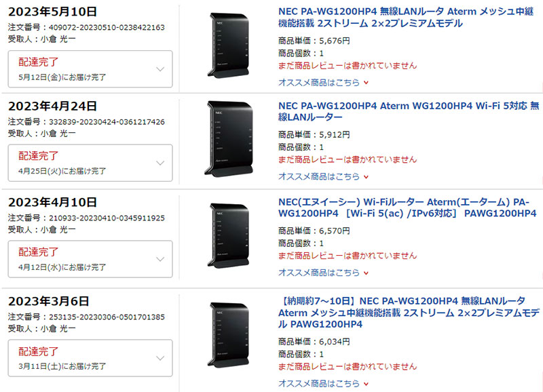Show オススメ商品はこちら for the March 6 order

(324, 383)
